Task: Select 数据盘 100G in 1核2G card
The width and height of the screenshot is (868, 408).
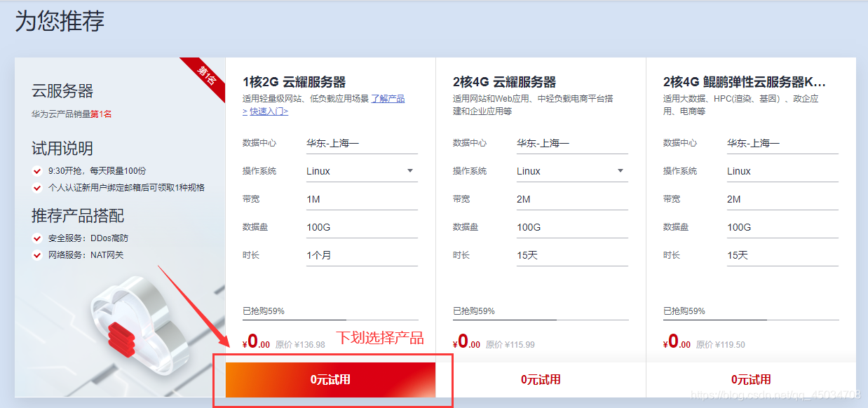Action: pyautogui.click(x=362, y=227)
